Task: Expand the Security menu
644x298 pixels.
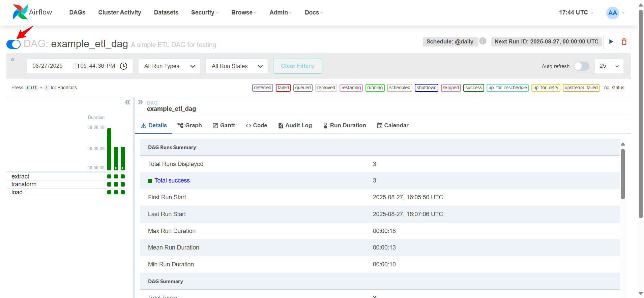Action: [205, 12]
